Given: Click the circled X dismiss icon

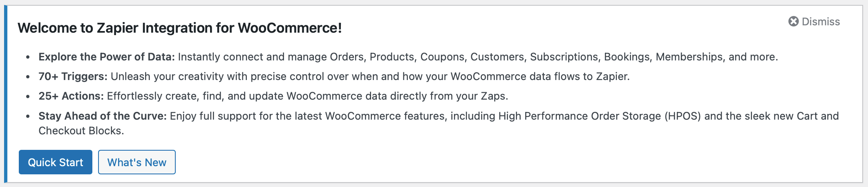Looking at the screenshot, I should (793, 22).
